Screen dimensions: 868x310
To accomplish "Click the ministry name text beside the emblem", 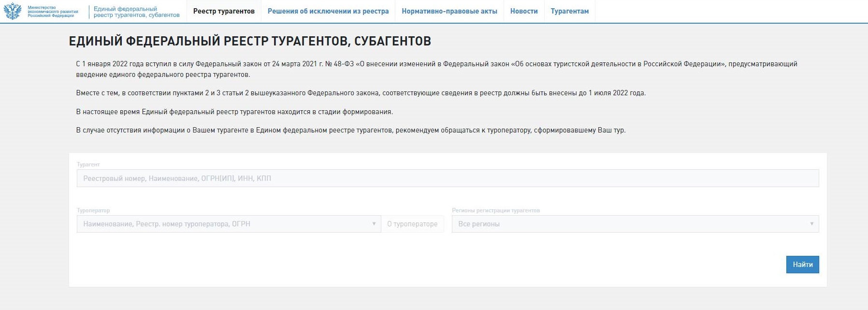I will tap(53, 12).
